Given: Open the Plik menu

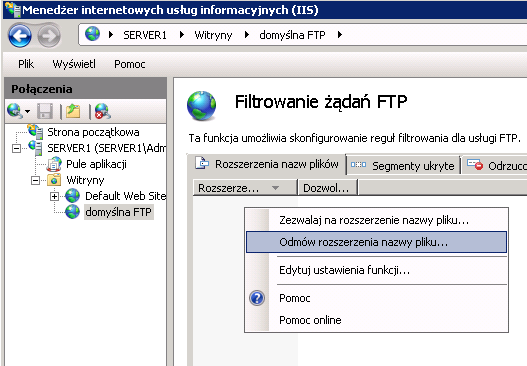Looking at the screenshot, I should (x=26, y=64).
